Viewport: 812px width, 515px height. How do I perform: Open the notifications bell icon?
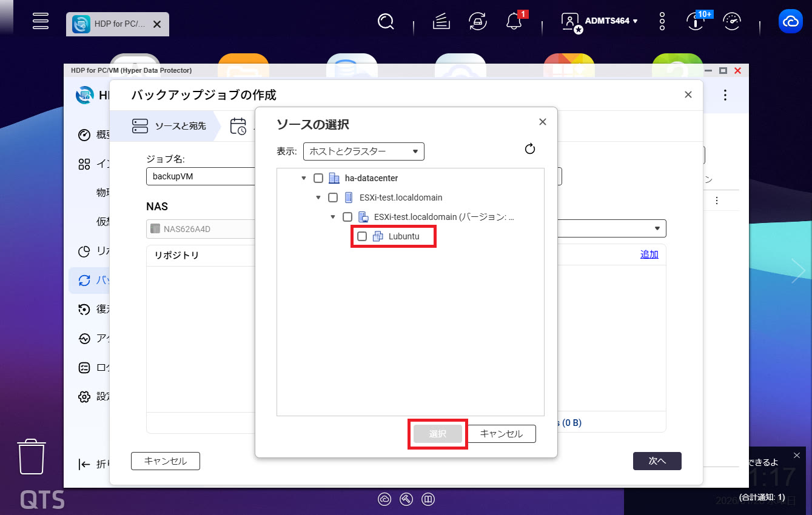click(x=514, y=22)
